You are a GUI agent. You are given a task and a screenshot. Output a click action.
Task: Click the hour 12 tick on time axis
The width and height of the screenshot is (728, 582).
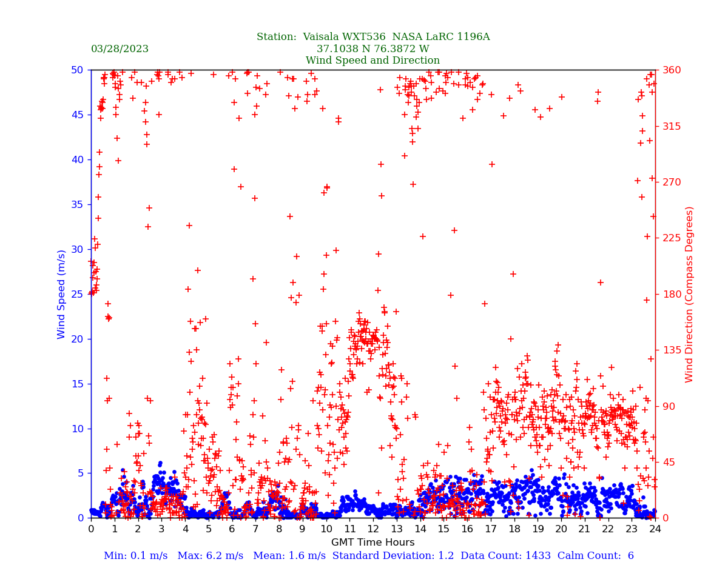coord(373,529)
